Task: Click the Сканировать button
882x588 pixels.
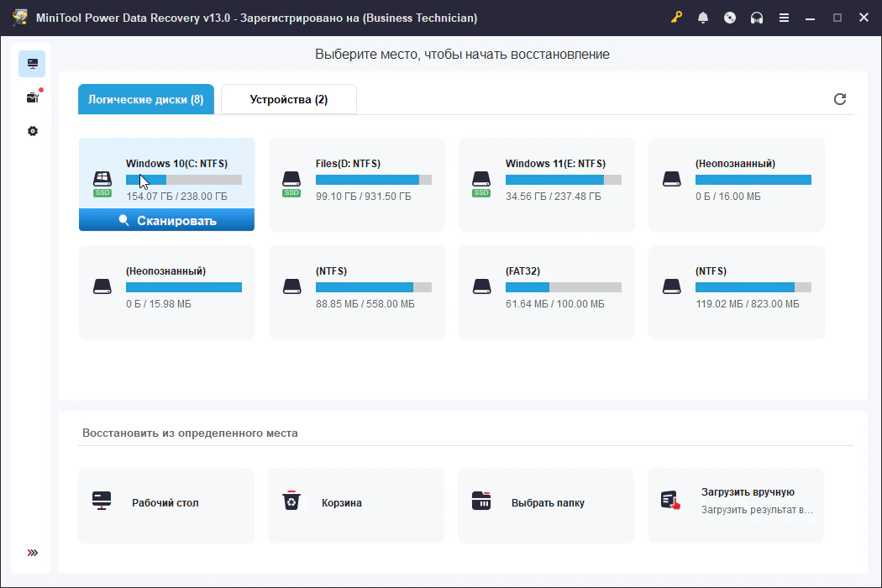Action: pos(166,220)
